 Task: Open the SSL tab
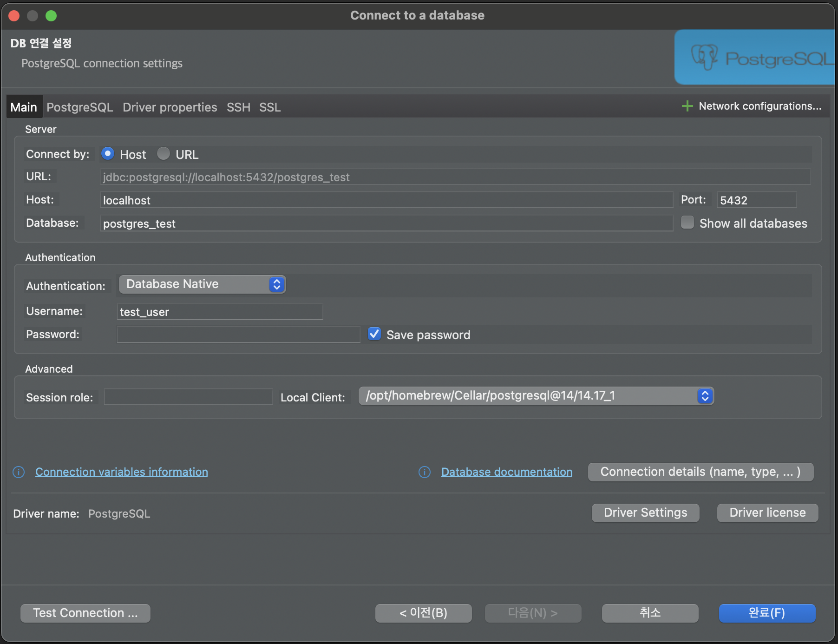pos(270,107)
